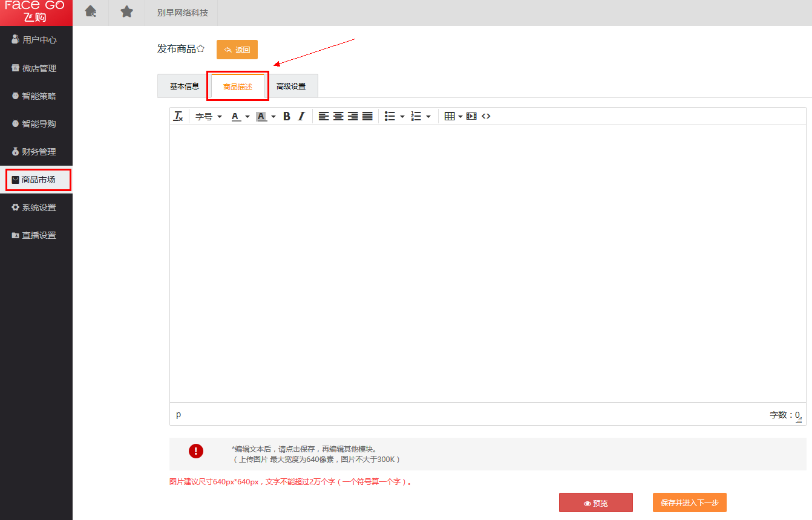Expand the text color picker arrow
The width and height of the screenshot is (812, 520).
point(247,117)
